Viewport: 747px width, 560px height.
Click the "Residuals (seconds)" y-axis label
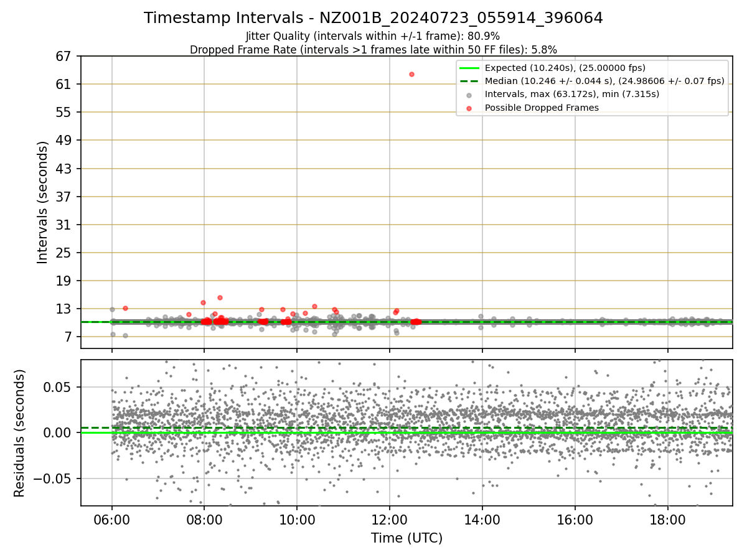(x=20, y=433)
